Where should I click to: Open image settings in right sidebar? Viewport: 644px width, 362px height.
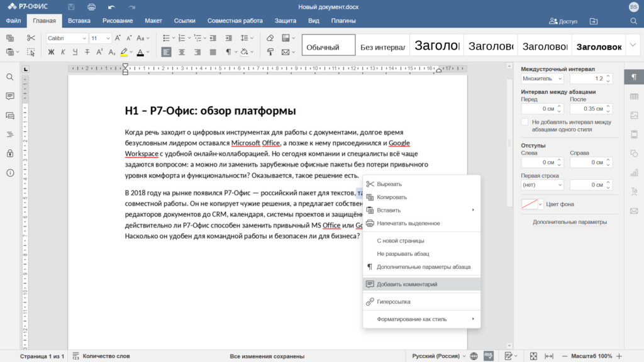[x=634, y=116]
